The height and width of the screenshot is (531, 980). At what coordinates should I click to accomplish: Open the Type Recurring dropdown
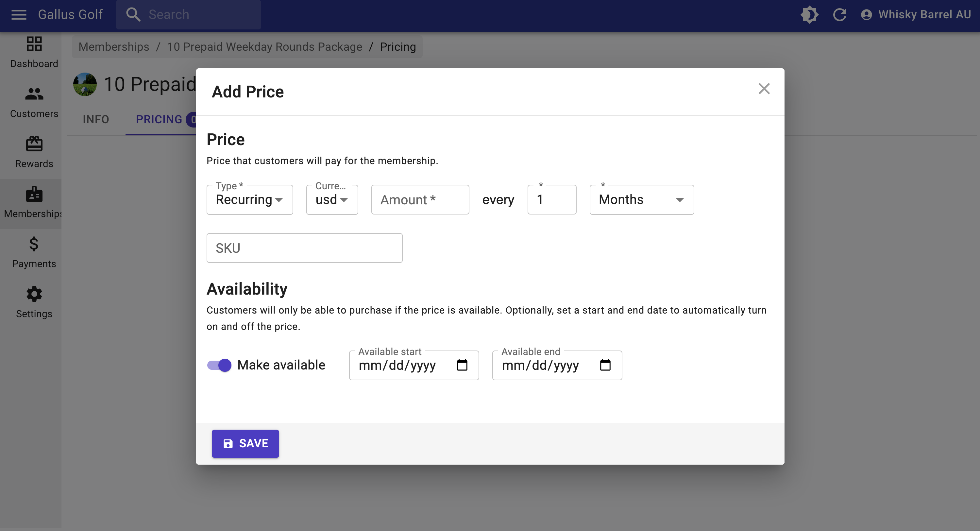[249, 200]
